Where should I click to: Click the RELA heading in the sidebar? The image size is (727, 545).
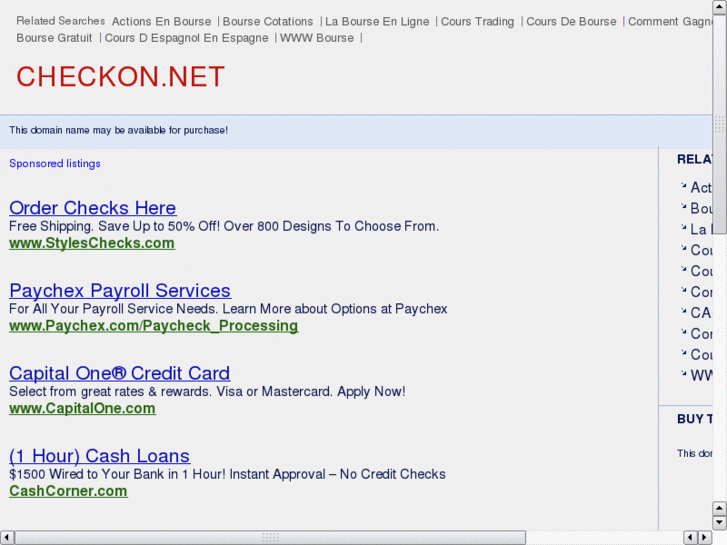pos(695,160)
